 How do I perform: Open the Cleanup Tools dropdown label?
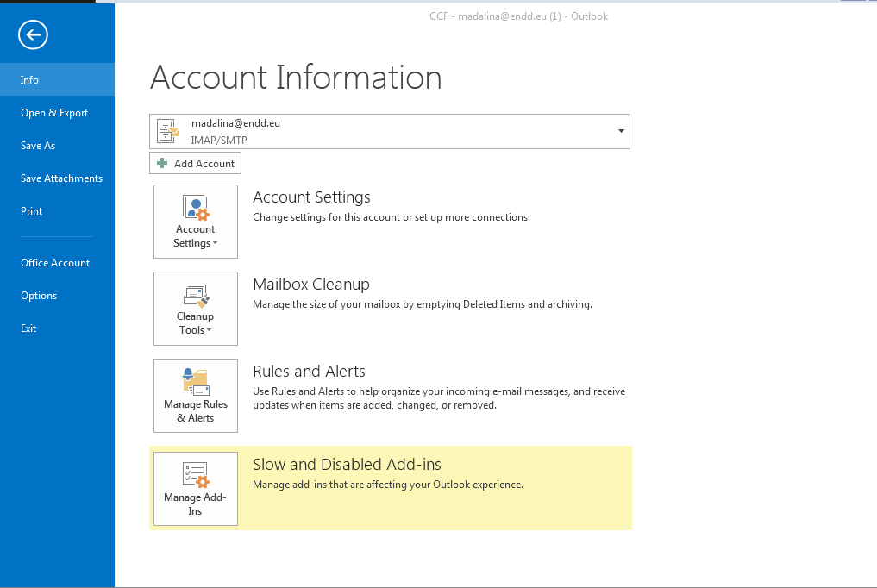click(195, 323)
